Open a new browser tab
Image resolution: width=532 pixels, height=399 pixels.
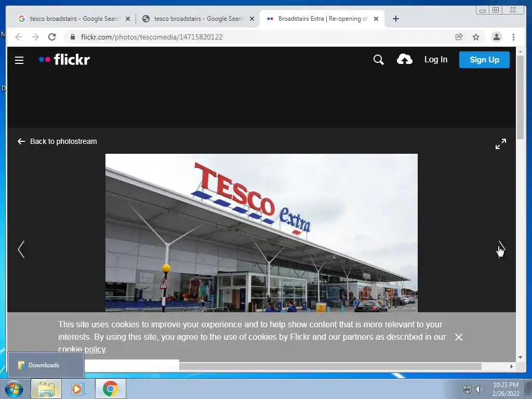click(x=395, y=19)
